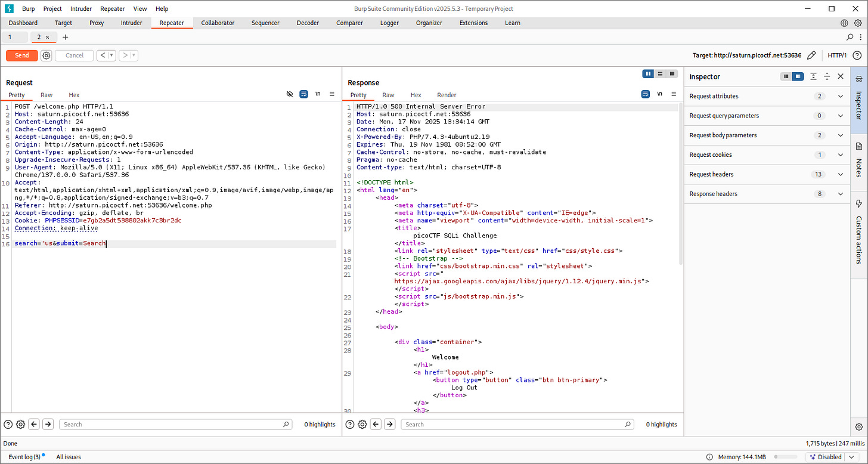
Task: Click the memory usage bar in the status bar
Action: [x=786, y=457]
